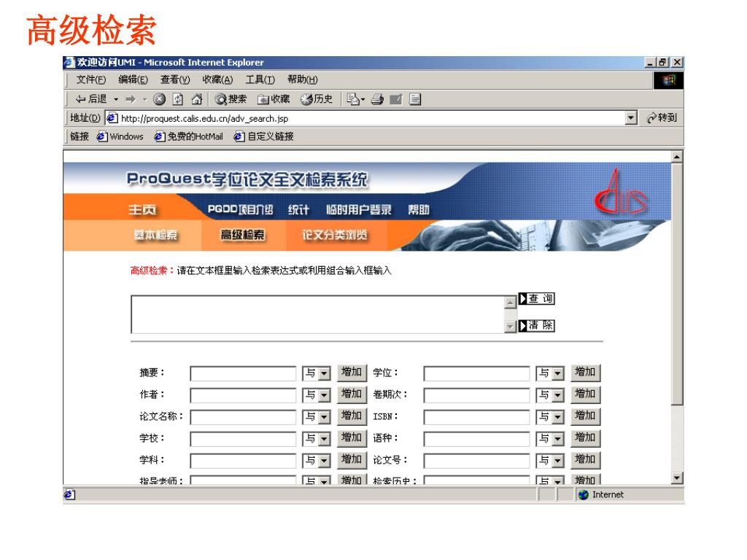Click 增加 button in 卷期次 row

coord(586,394)
